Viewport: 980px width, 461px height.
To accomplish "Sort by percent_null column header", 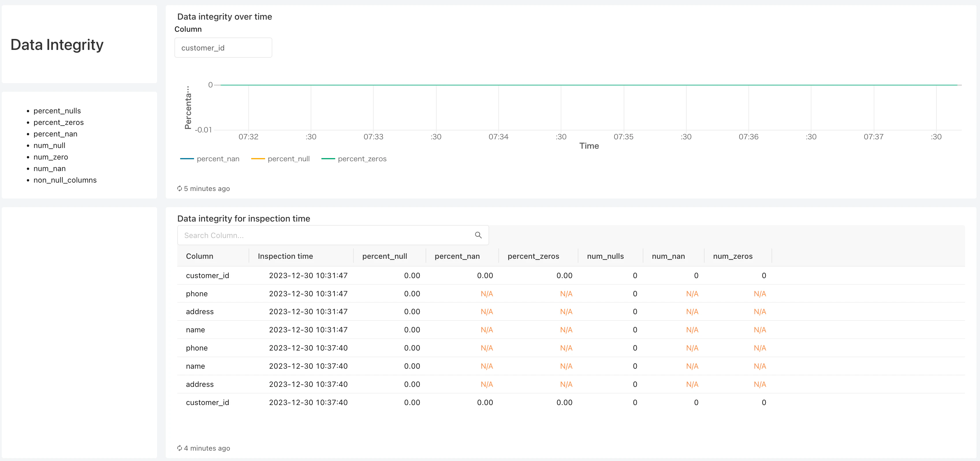I will tap(385, 256).
